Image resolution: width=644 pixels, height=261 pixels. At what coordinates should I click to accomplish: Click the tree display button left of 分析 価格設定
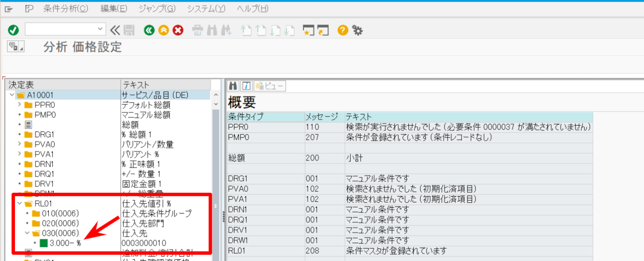tap(15, 47)
